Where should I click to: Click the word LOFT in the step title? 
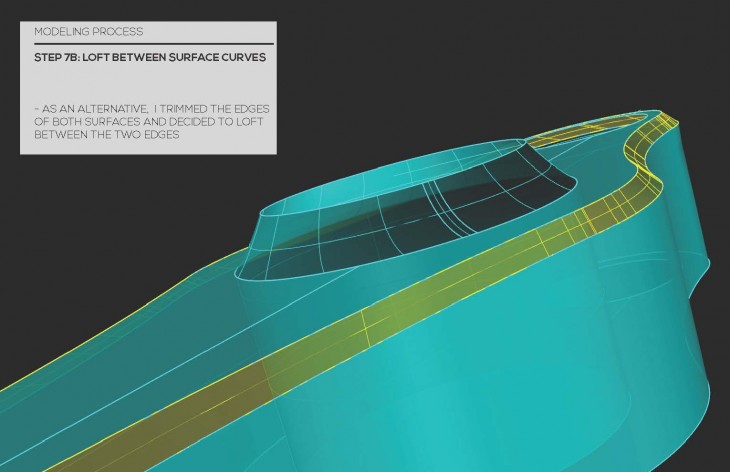click(x=106, y=57)
